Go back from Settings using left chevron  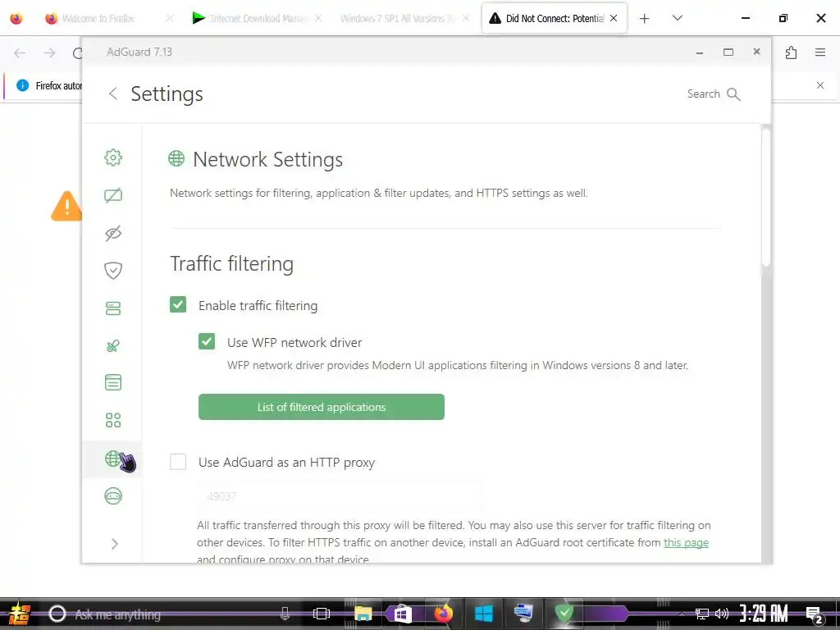pos(113,94)
